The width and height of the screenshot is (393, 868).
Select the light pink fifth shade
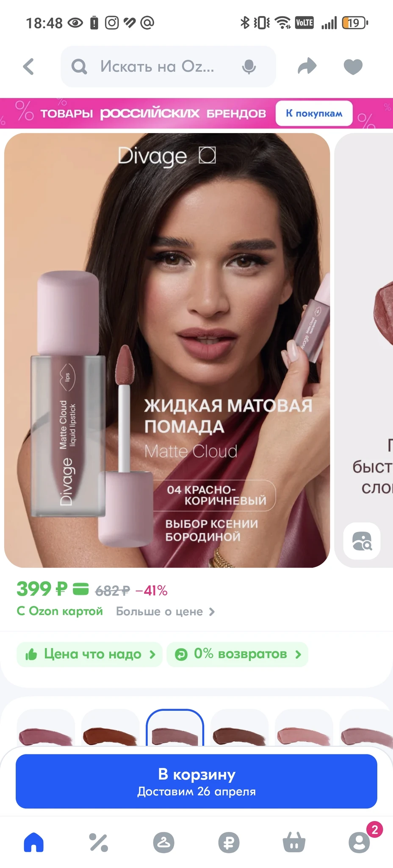[x=304, y=727]
